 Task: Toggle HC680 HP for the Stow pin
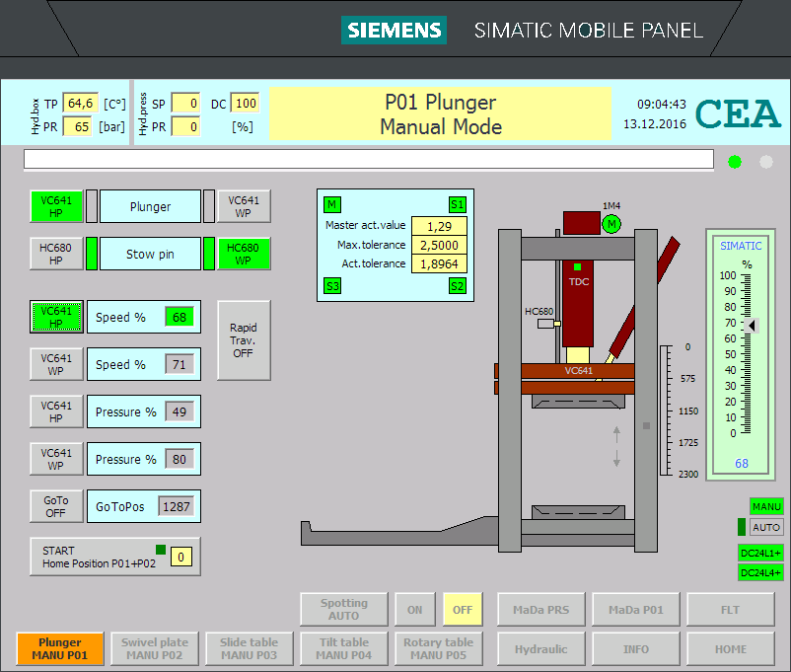(56, 254)
